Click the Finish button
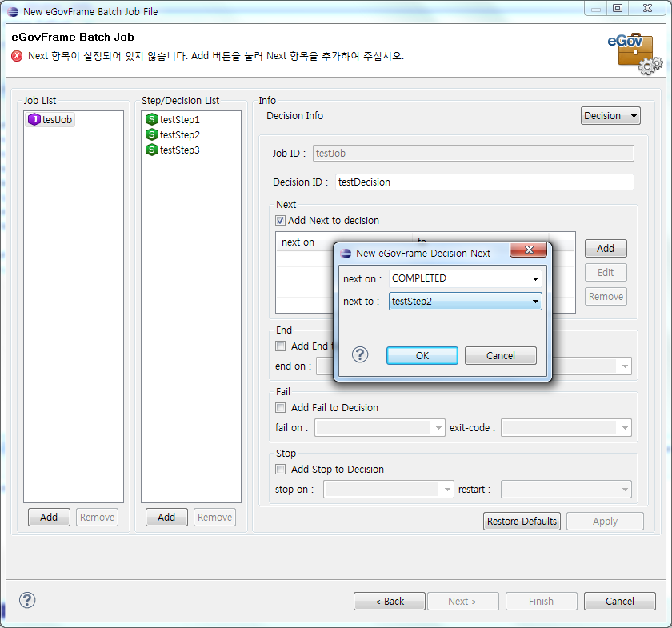The image size is (672, 628). coord(542,601)
